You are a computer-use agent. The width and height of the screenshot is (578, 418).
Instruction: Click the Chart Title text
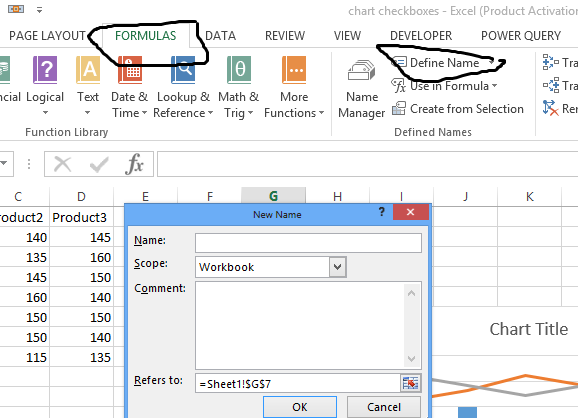point(529,329)
